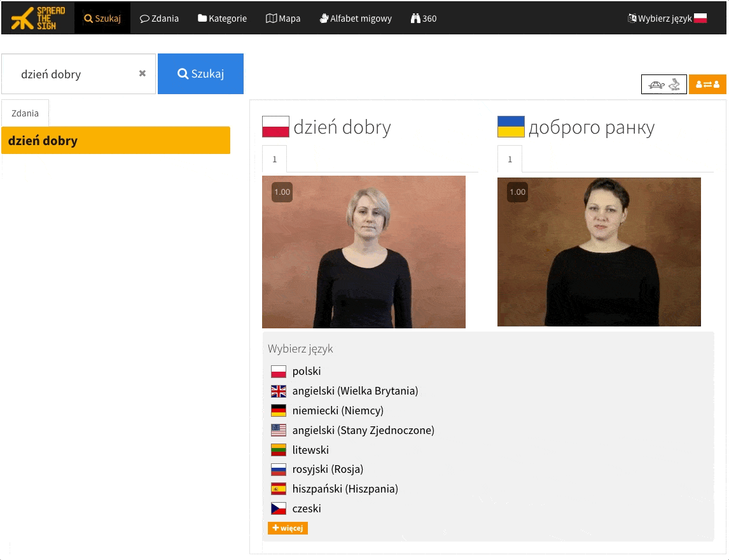Select the Russian flag icon in language list
This screenshot has width=729, height=560.
pos(279,470)
